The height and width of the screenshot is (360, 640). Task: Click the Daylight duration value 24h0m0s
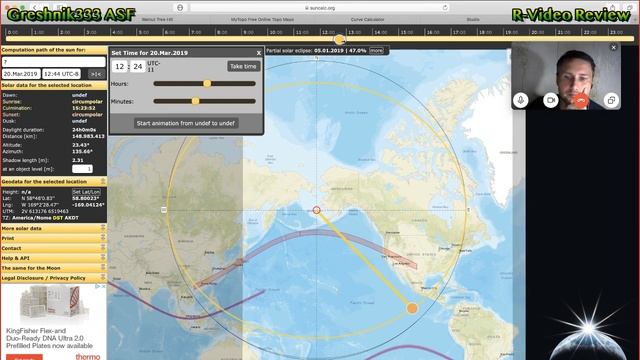tap(84, 130)
